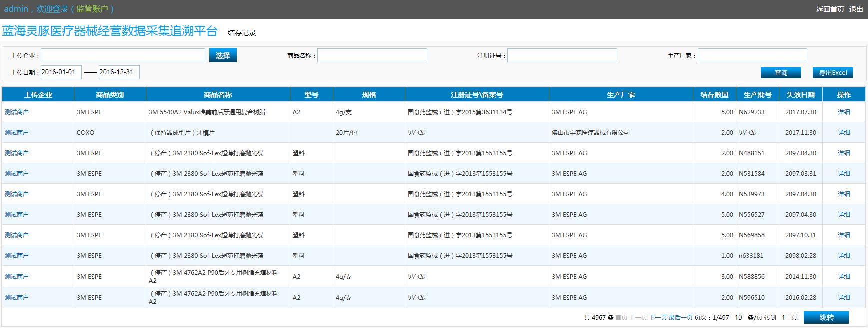Click the 上传企业 input field
Screen dimensions: 868x328
pos(123,55)
